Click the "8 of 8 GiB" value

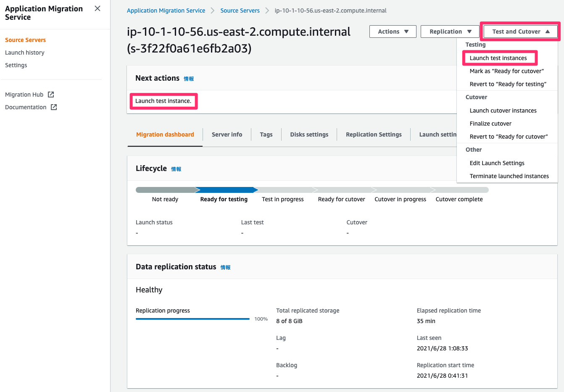point(289,321)
